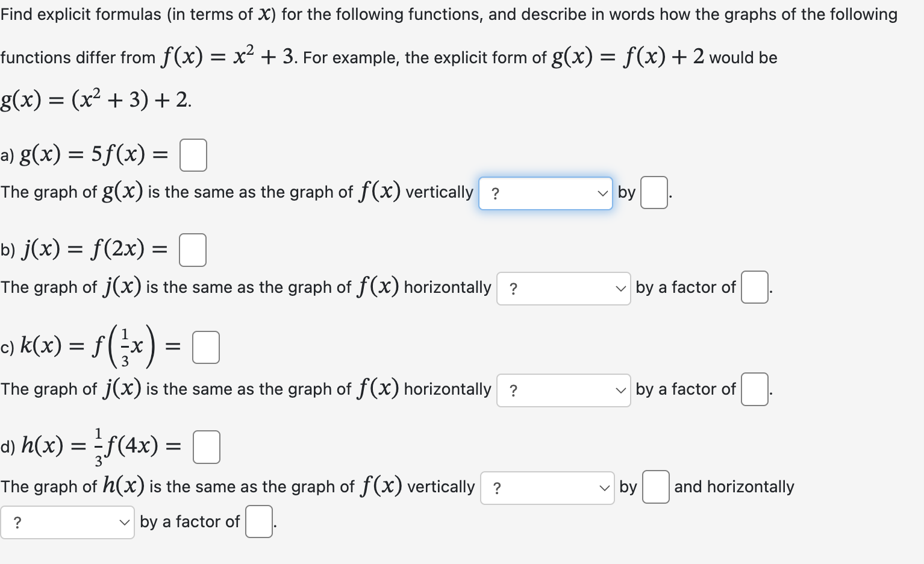This screenshot has width=924, height=564.
Task: Click the label for part a
Action: (7, 155)
